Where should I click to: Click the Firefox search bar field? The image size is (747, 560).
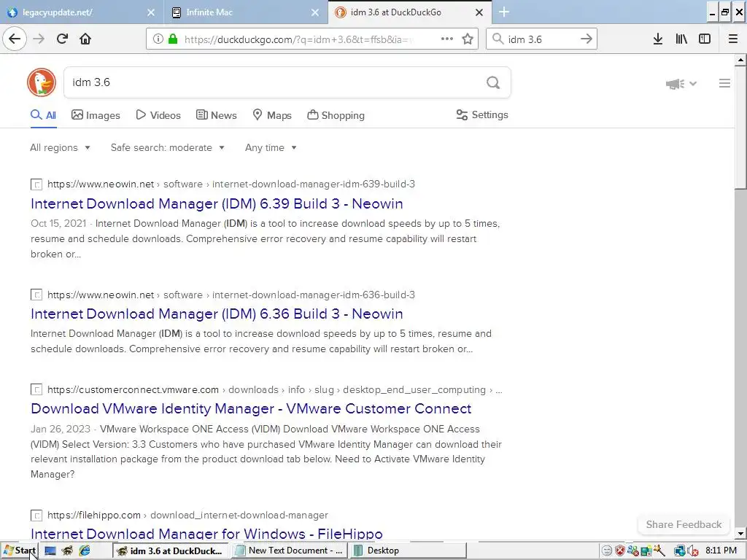coord(541,39)
